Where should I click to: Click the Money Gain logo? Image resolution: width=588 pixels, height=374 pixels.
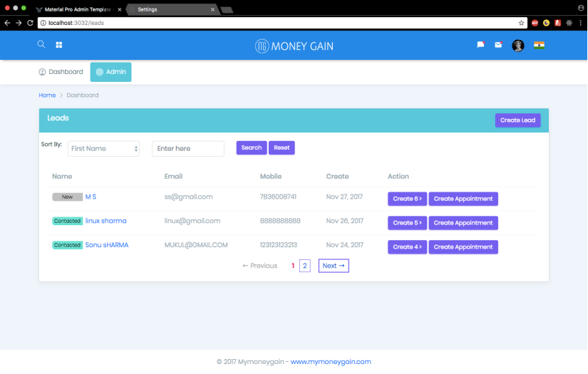point(294,46)
